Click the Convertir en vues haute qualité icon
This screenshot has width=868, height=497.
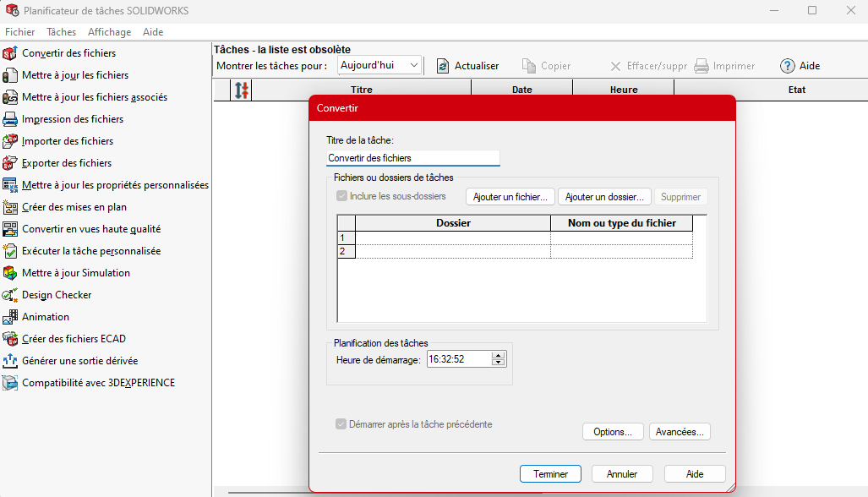pos(10,229)
